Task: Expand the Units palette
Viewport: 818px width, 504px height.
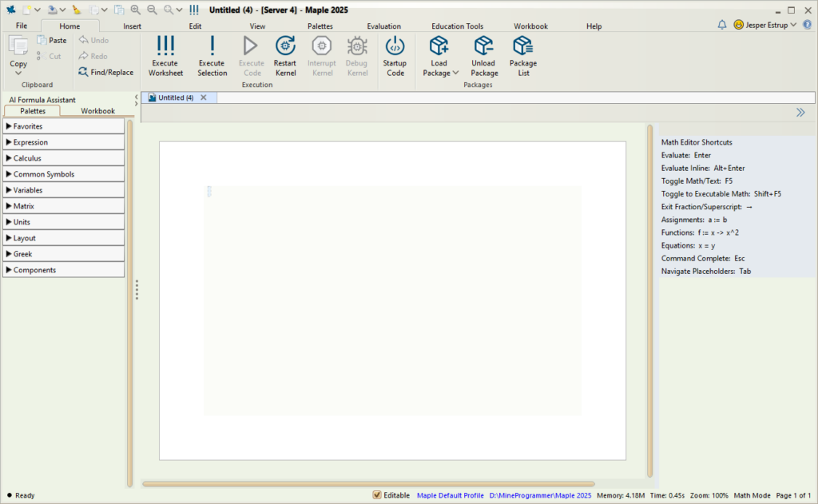Action: coord(64,222)
